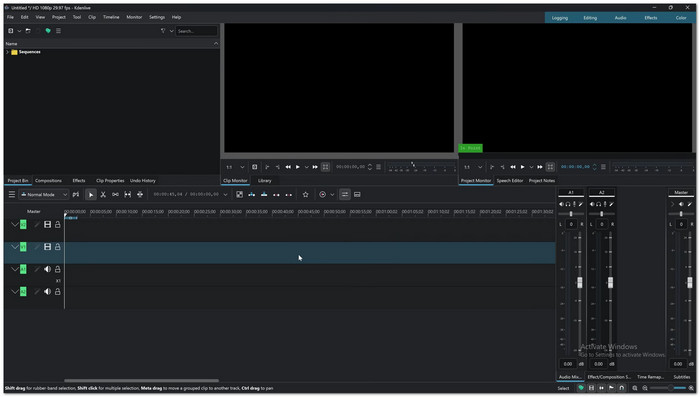Switch to the Library tab
The width and height of the screenshot is (700, 397).
(x=265, y=181)
